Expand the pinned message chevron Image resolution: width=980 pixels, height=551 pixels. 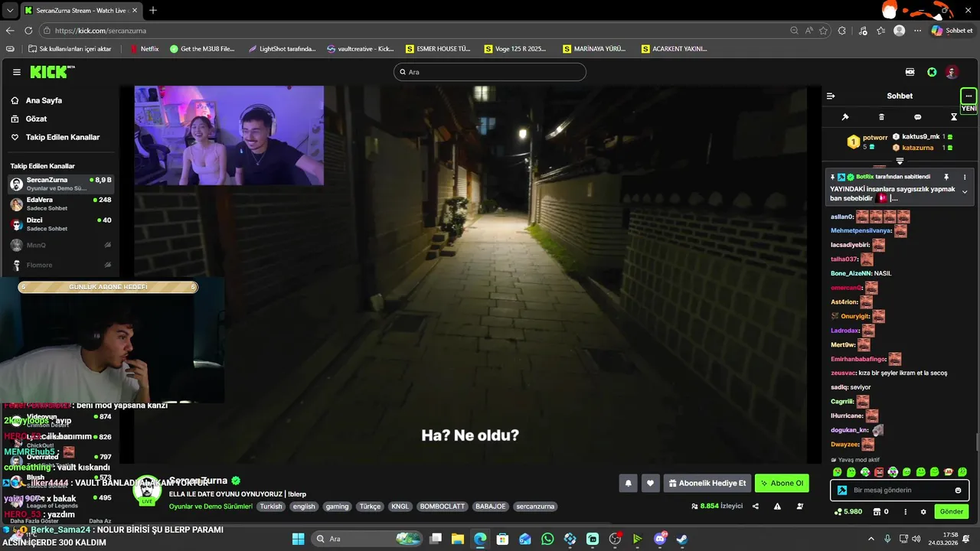(x=965, y=192)
